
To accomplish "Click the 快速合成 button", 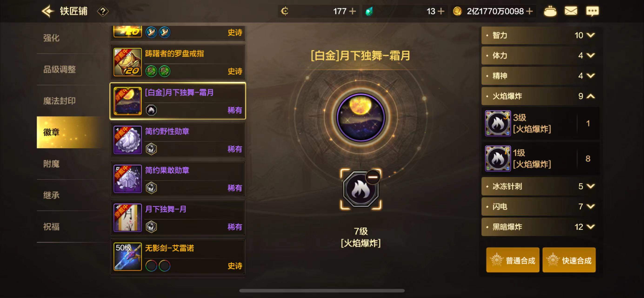I will [x=569, y=260].
